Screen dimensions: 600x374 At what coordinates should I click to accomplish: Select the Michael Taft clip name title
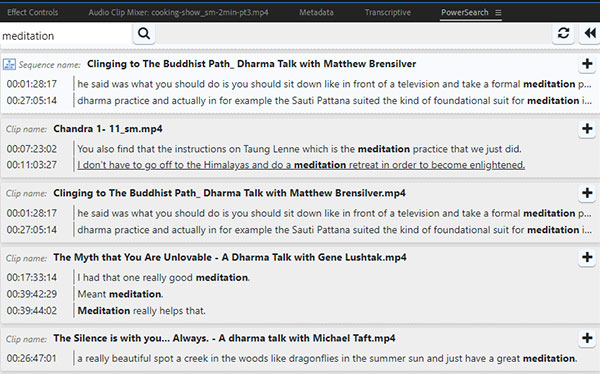click(224, 338)
